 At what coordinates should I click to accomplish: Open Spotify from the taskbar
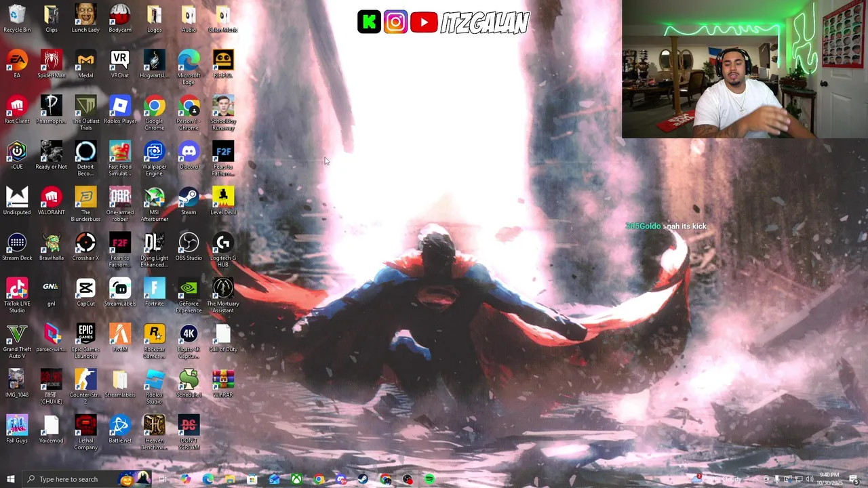coord(429,479)
